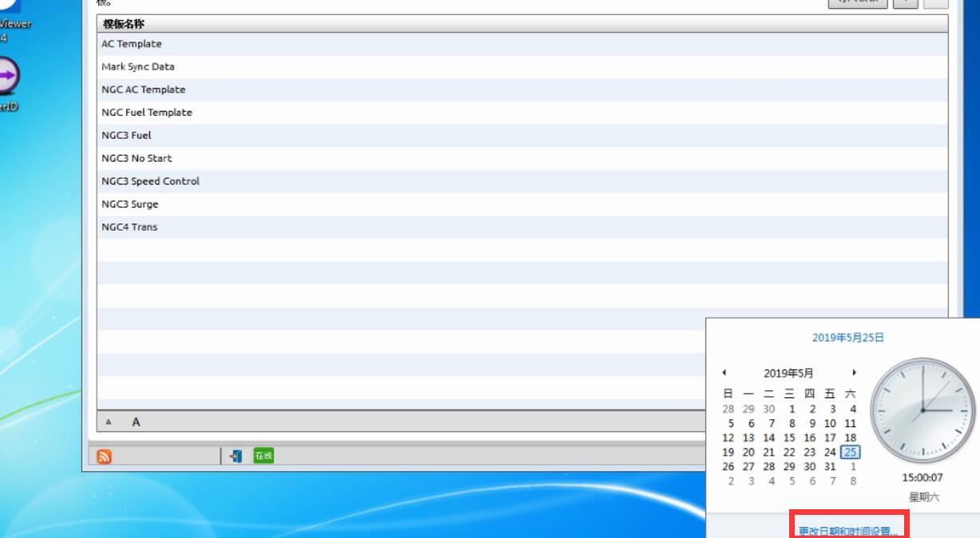
Task: Select day 20 in the calendar
Action: [748, 452]
